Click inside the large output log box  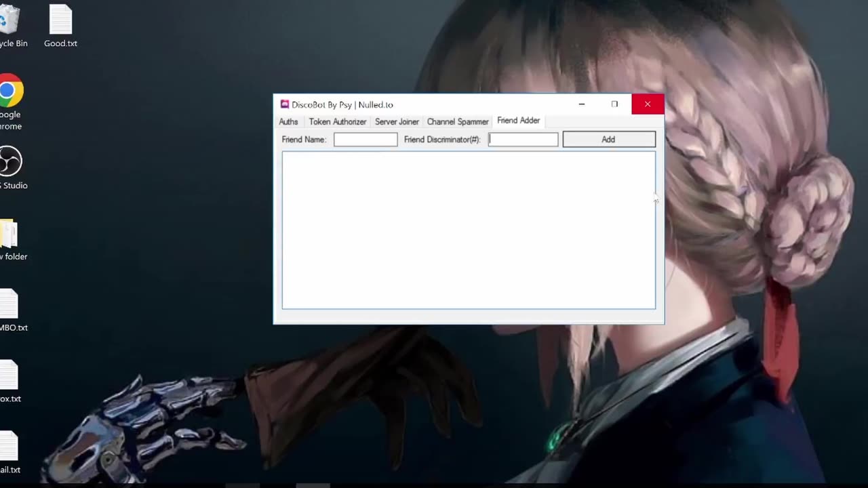click(469, 230)
